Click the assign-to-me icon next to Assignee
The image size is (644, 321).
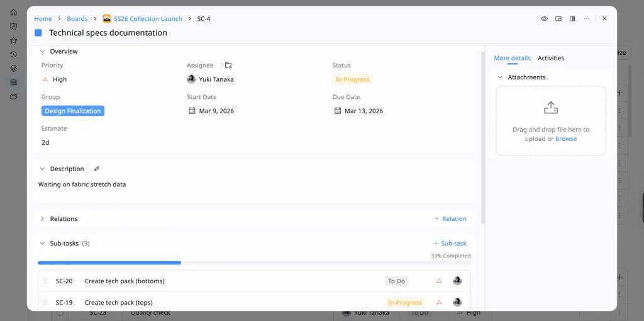tap(228, 65)
